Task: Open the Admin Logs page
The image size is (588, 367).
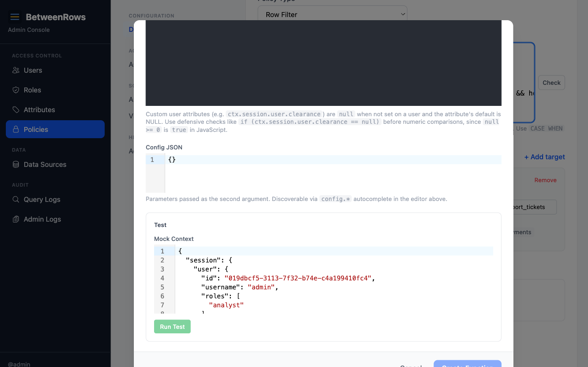Action: [55, 219]
